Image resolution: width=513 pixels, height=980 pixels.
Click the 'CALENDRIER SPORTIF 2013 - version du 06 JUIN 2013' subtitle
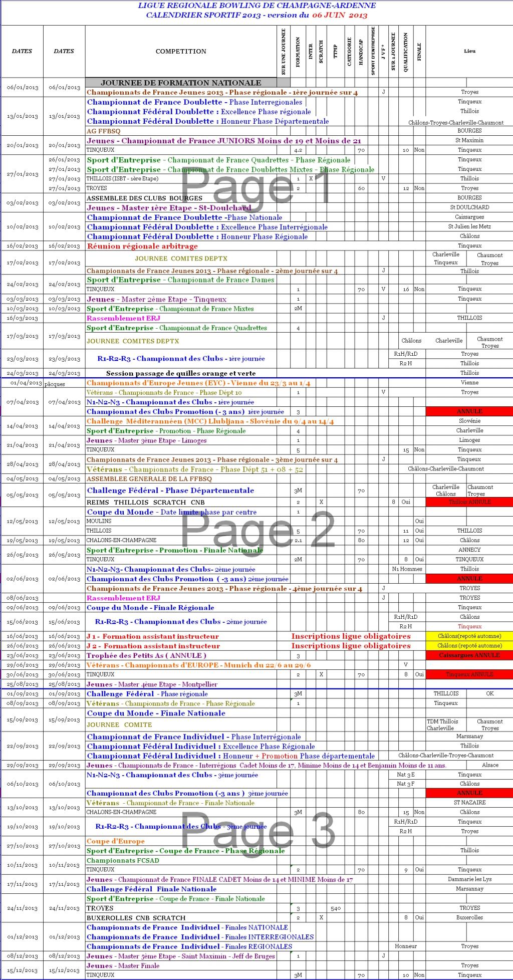pyautogui.click(x=256, y=15)
